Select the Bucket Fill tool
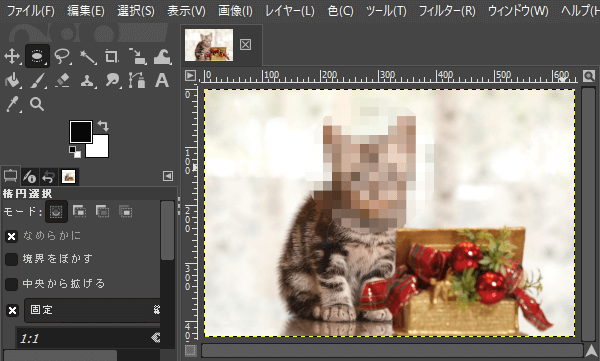Viewport: 600px width, 361px height. pos(12,81)
